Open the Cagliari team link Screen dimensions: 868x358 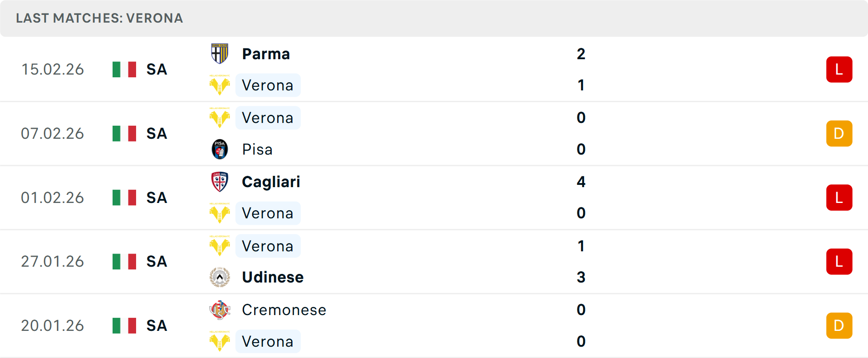271,182
